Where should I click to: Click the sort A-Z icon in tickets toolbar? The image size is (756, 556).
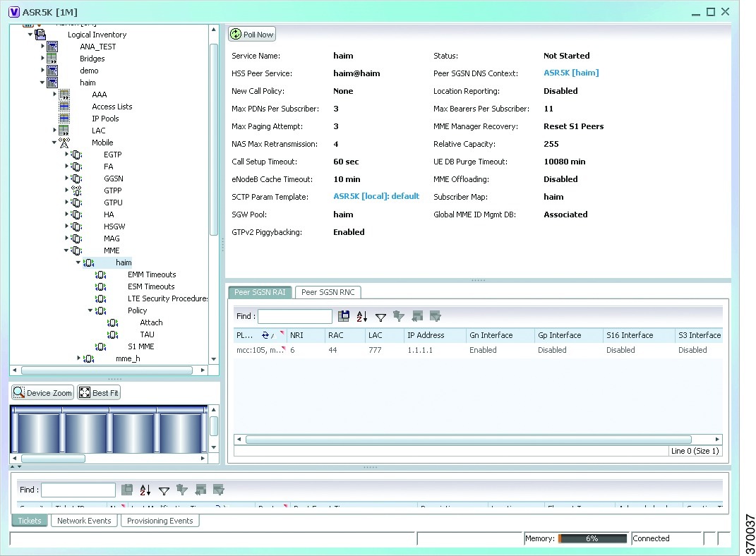click(x=145, y=490)
